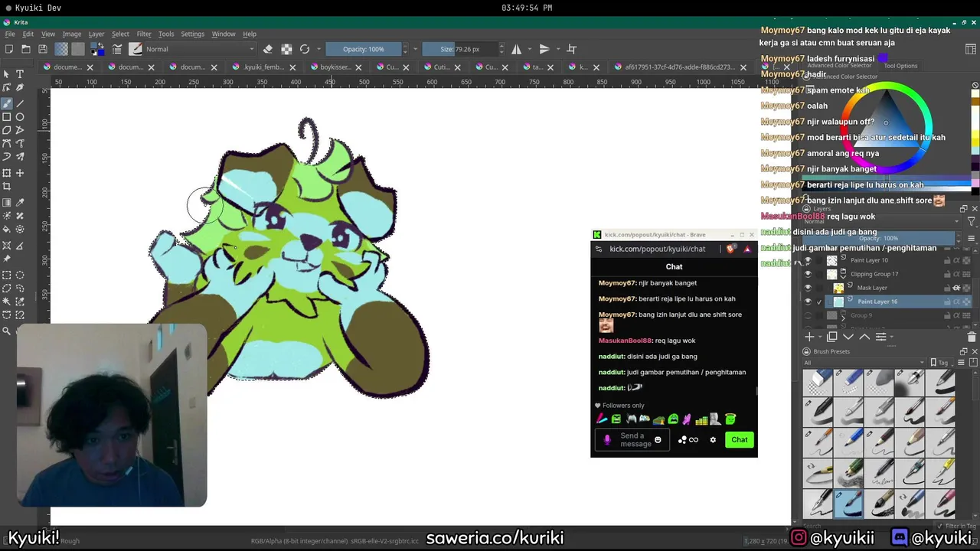Open chat settings gear in Kick
The height and width of the screenshot is (551, 980).
pos(713,439)
